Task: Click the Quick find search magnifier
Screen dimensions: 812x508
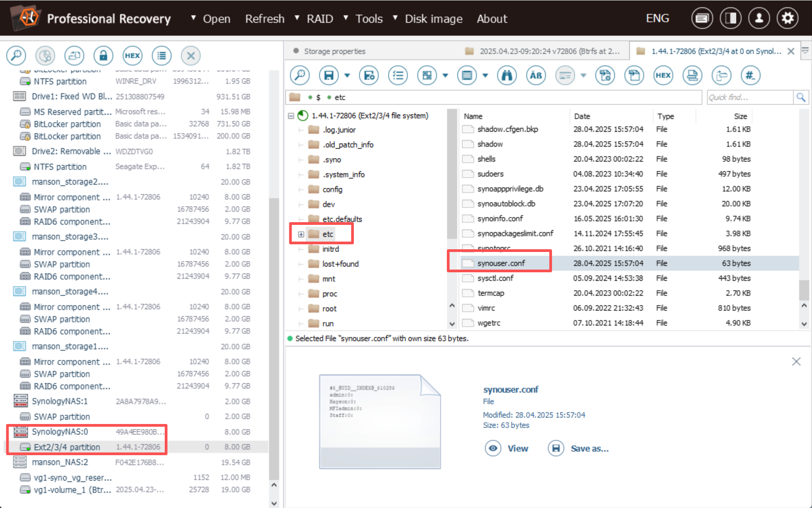Action: pyautogui.click(x=801, y=97)
